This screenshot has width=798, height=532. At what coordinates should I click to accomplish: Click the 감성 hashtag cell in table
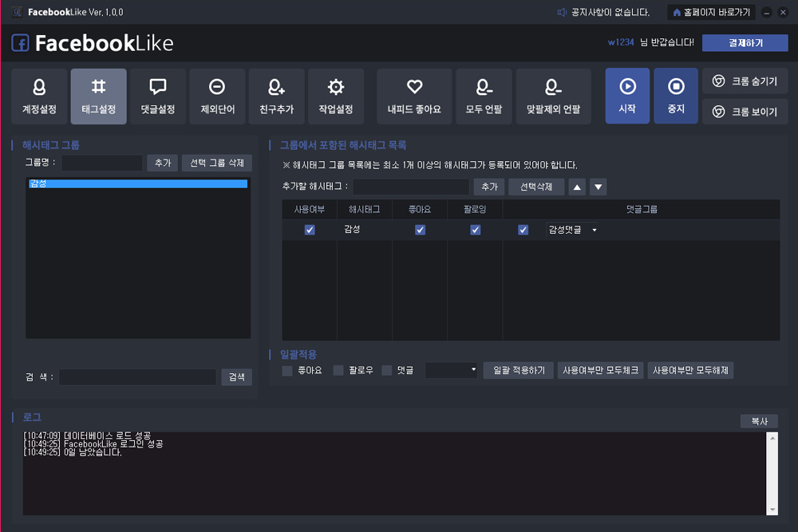tap(365, 230)
